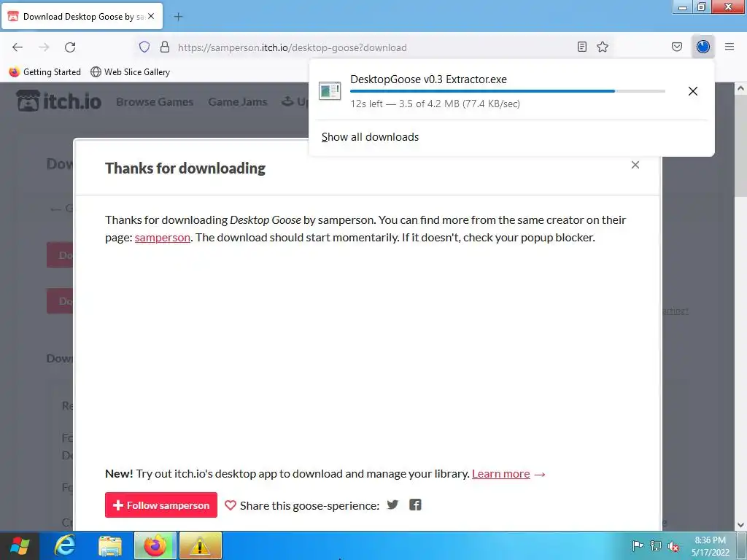
Task: Click the Forward navigation arrow
Action: coord(44,47)
